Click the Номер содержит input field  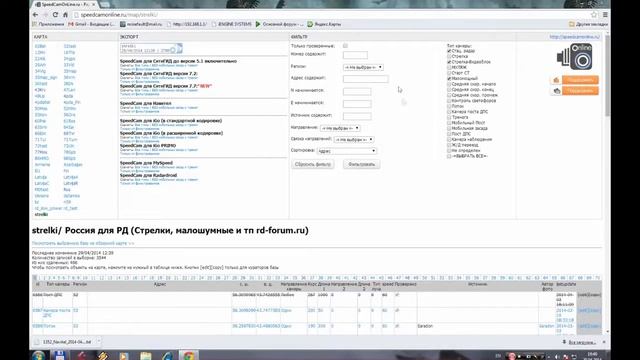[355, 55]
